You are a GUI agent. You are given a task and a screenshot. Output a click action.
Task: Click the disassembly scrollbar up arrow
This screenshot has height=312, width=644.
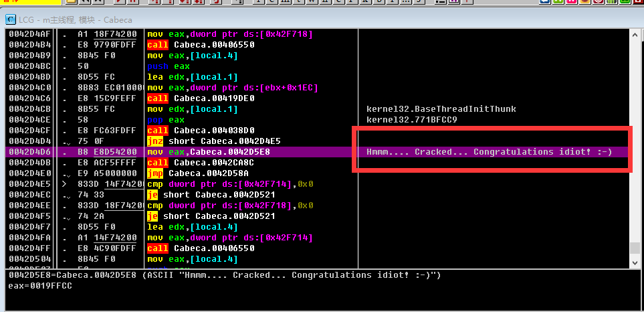click(635, 34)
